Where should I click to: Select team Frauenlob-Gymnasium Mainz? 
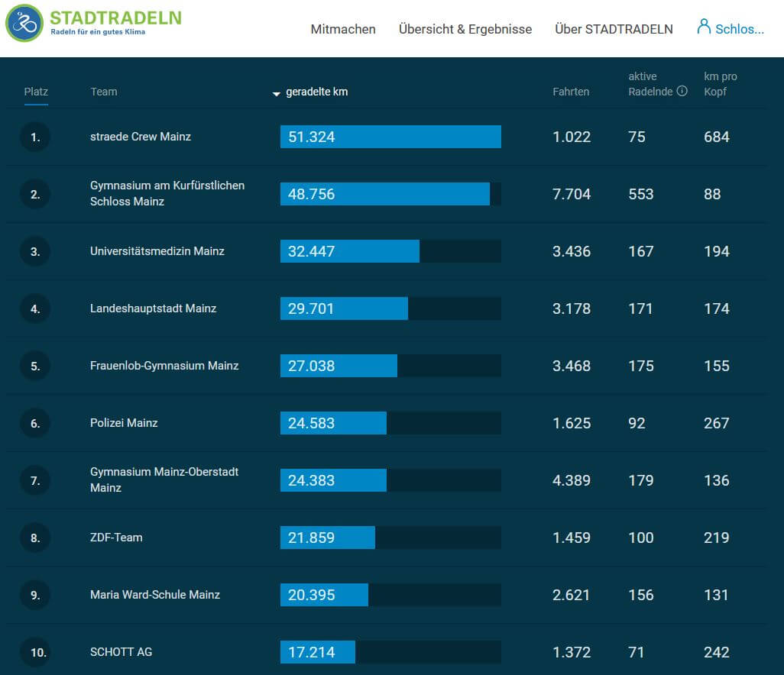coord(164,366)
